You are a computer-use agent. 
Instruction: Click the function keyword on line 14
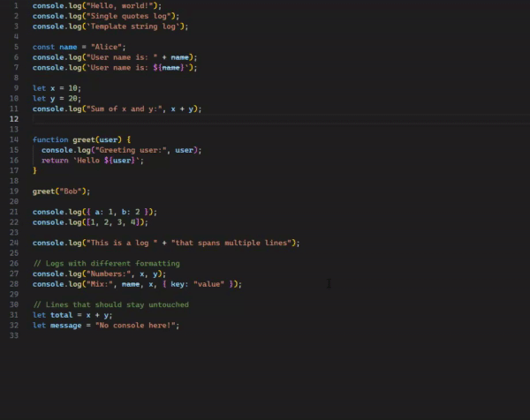tap(50, 139)
